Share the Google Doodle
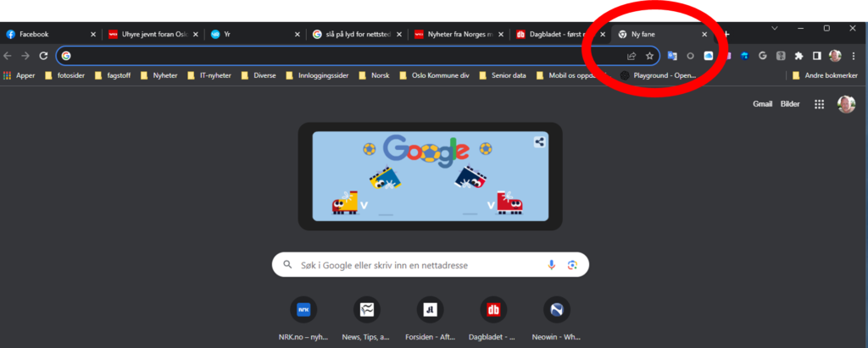 (x=539, y=142)
